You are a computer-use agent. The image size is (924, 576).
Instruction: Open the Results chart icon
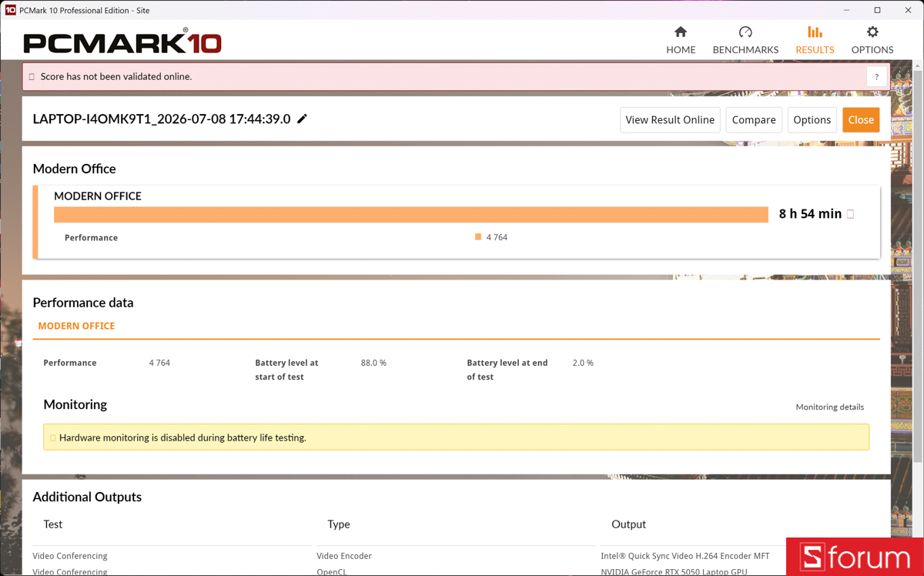pyautogui.click(x=815, y=32)
